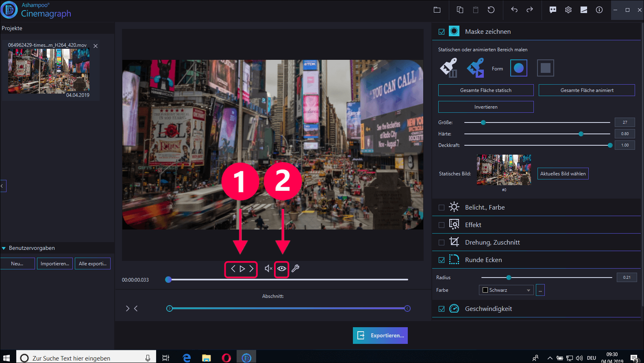Adjust the Deckkraft slider

(x=610, y=145)
